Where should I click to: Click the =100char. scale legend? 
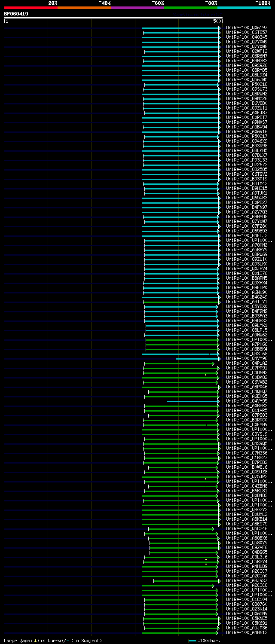205,641
